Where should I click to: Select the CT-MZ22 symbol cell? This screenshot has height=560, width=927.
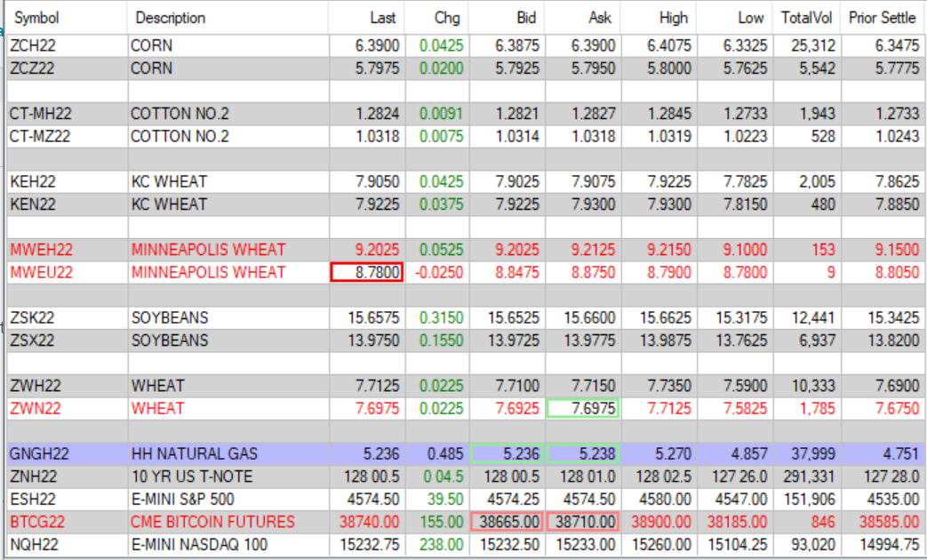68,136
